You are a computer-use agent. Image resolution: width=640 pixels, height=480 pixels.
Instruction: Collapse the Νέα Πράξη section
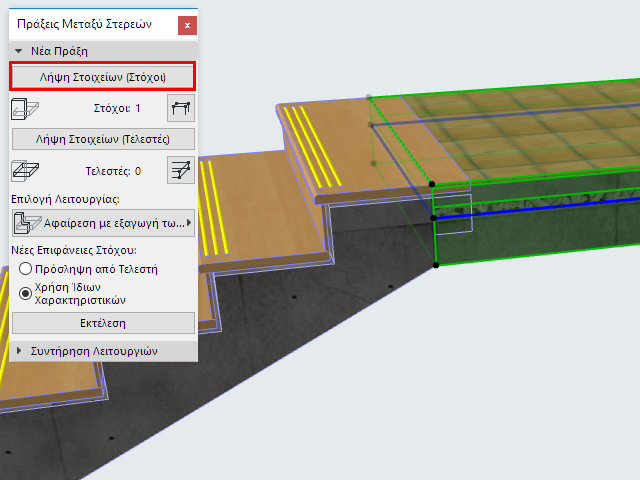[19, 51]
